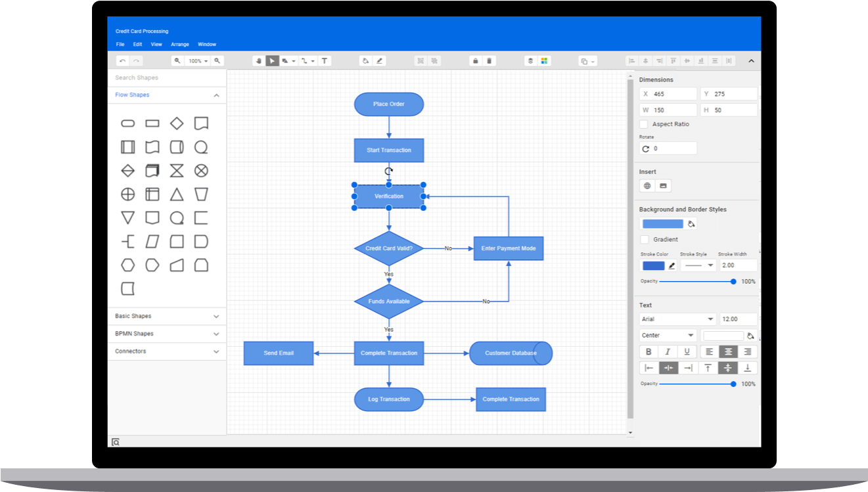Enable the Aspect Ratio checkbox

click(644, 123)
